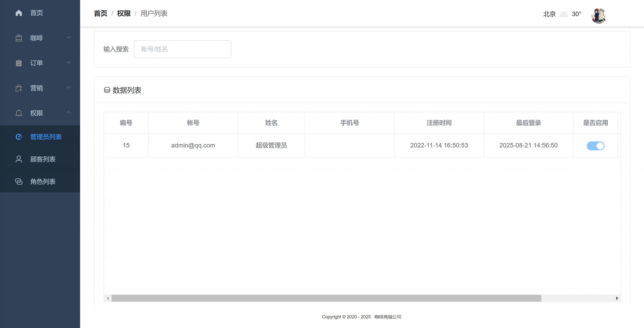The height and width of the screenshot is (328, 644).
Task: Click the 30° temperature reading
Action: [576, 14]
